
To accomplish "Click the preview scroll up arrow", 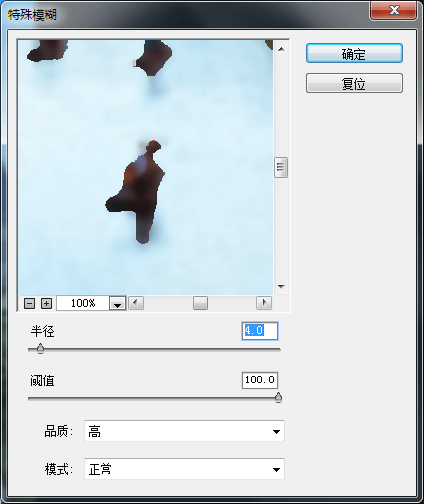I will click(x=281, y=49).
